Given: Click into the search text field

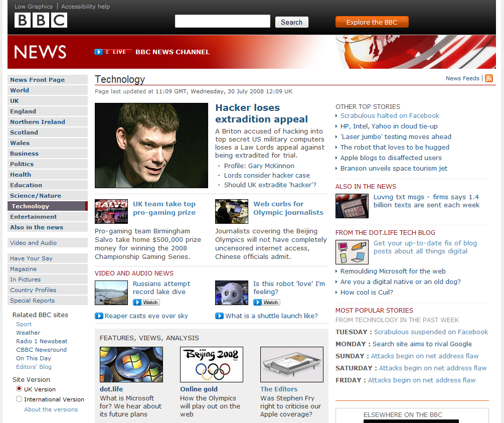Looking at the screenshot, I should 222,22.
